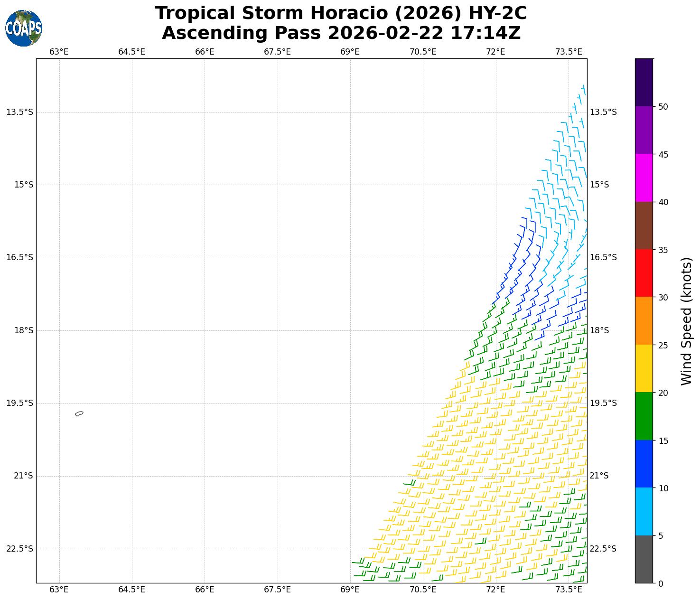The width and height of the screenshot is (700, 600).
Task: Pick the brown 35-40 knot colorbar segment
Action: (x=644, y=225)
